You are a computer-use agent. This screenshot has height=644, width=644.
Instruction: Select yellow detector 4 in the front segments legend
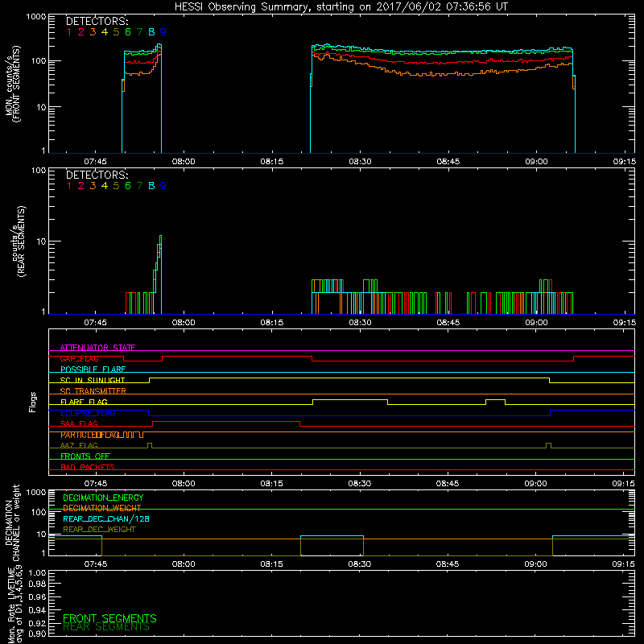(105, 32)
